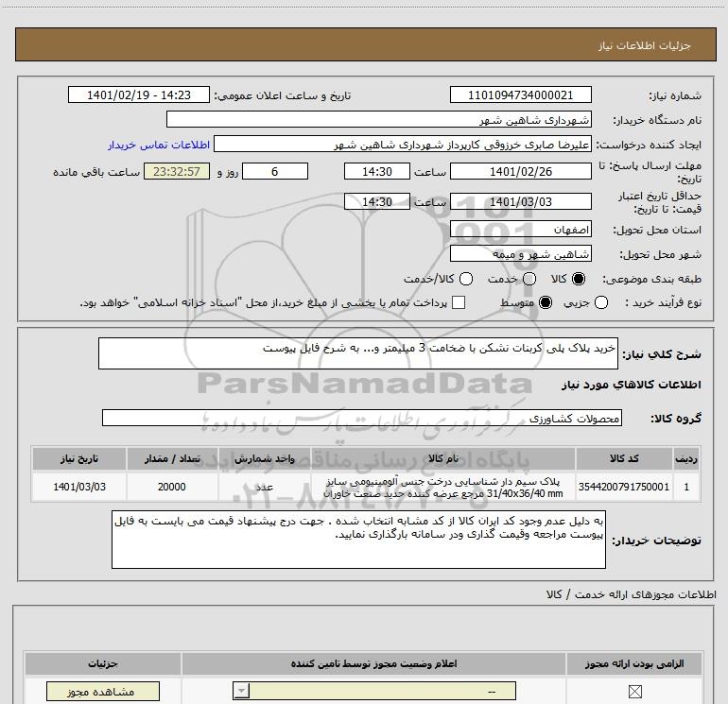Click product code 3544200791750001 cell
Viewport: 728px width, 704px height.
[624, 487]
